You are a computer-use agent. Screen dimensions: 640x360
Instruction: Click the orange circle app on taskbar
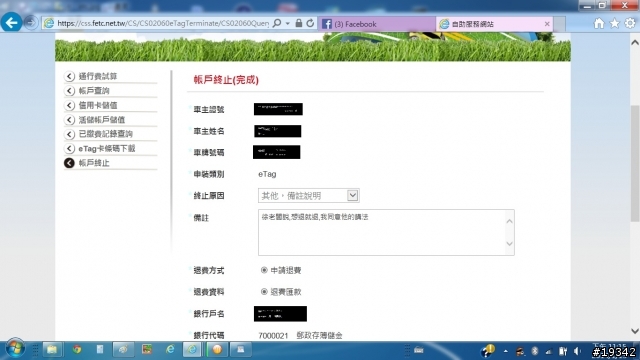coord(217,349)
